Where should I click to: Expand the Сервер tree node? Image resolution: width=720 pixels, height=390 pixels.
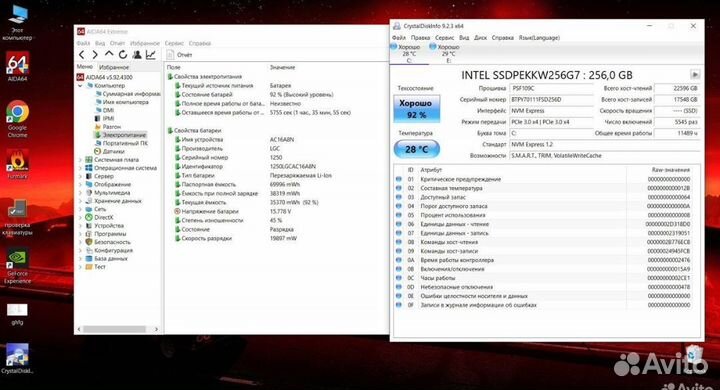(x=80, y=176)
